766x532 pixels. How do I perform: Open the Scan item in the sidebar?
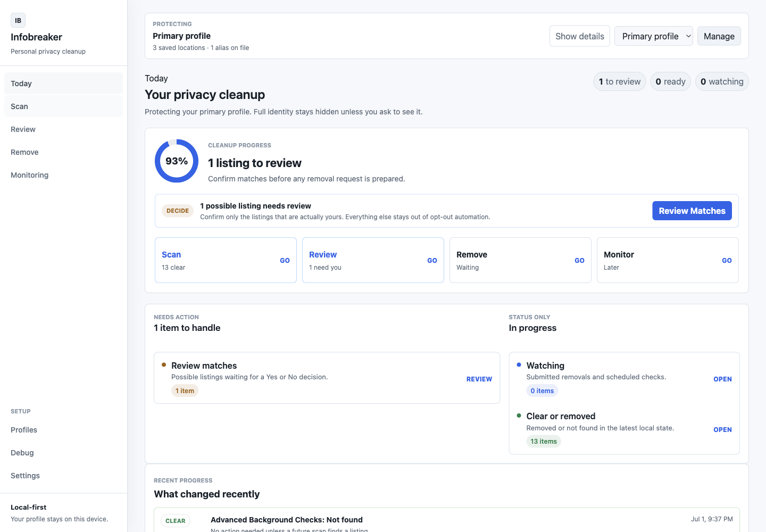[63, 106]
